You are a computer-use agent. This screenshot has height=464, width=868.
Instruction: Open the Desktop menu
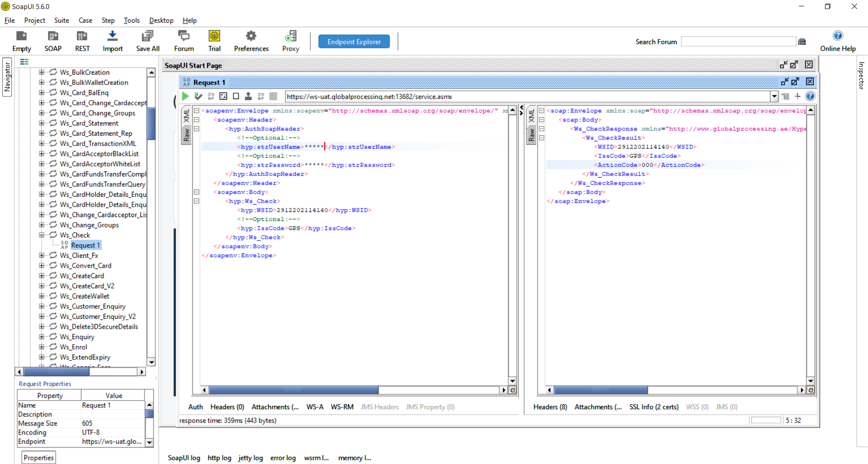(x=162, y=20)
